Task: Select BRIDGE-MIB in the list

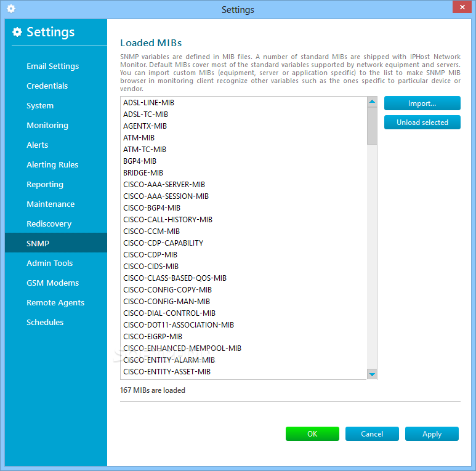Action: point(243,172)
